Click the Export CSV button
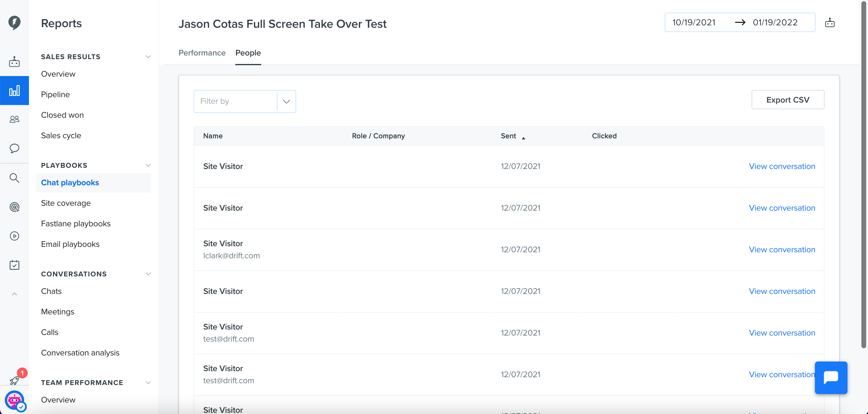 point(788,100)
